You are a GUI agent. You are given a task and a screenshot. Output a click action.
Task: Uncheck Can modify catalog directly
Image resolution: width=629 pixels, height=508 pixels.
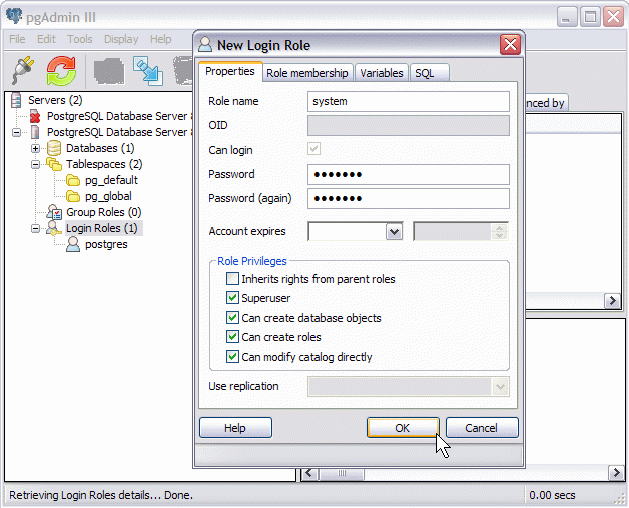tap(232, 356)
